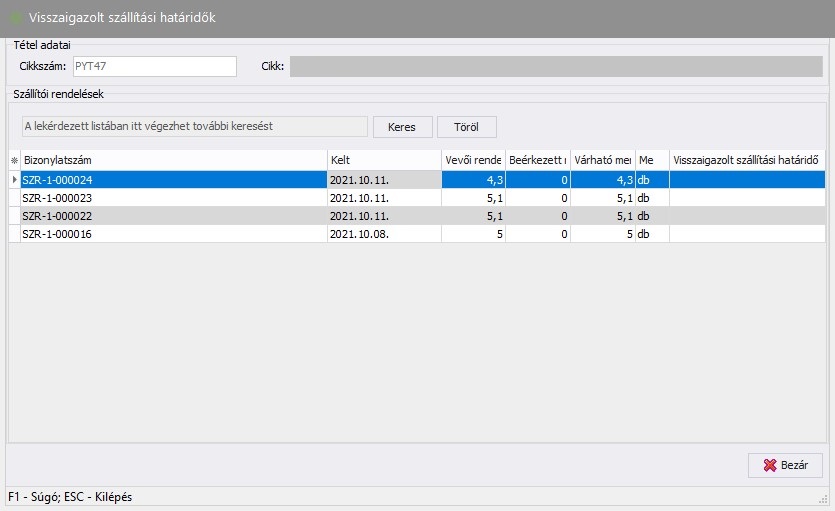Click the Keres search button
Image resolution: width=835 pixels, height=511 pixels.
coord(402,127)
